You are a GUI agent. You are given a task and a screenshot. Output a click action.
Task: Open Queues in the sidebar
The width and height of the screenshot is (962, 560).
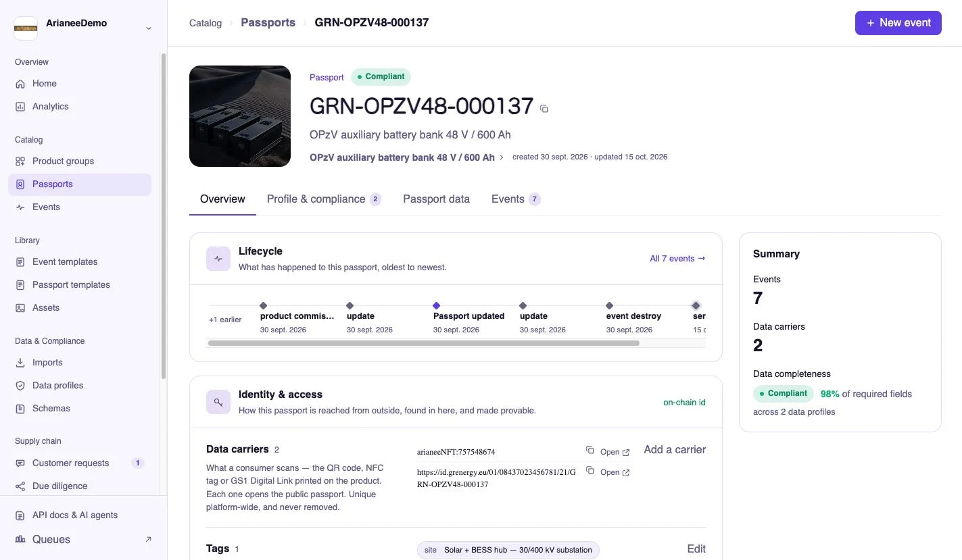click(84, 540)
